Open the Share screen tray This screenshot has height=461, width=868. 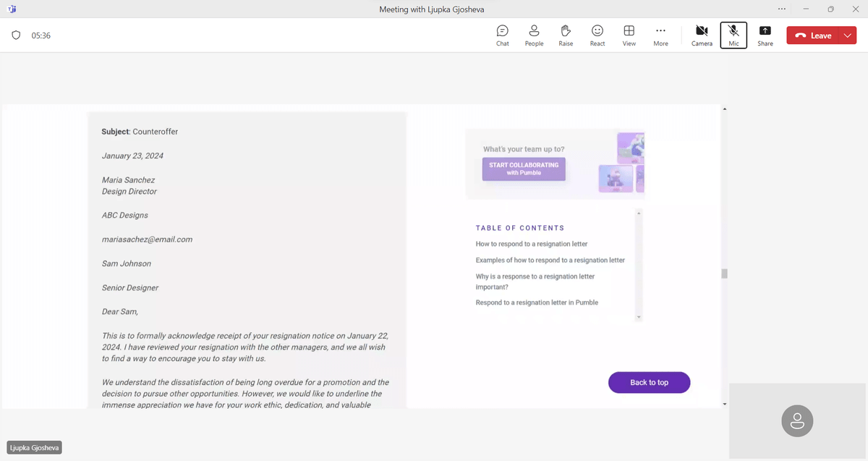point(765,35)
